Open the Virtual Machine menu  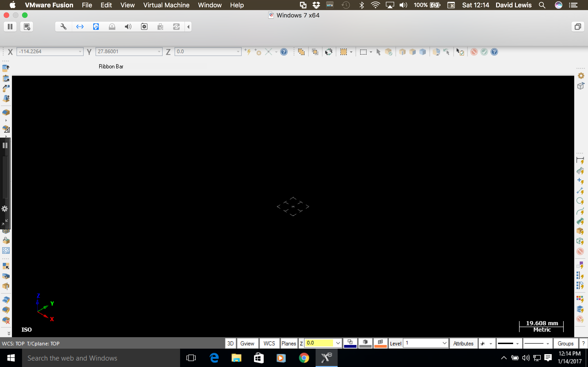click(x=166, y=5)
